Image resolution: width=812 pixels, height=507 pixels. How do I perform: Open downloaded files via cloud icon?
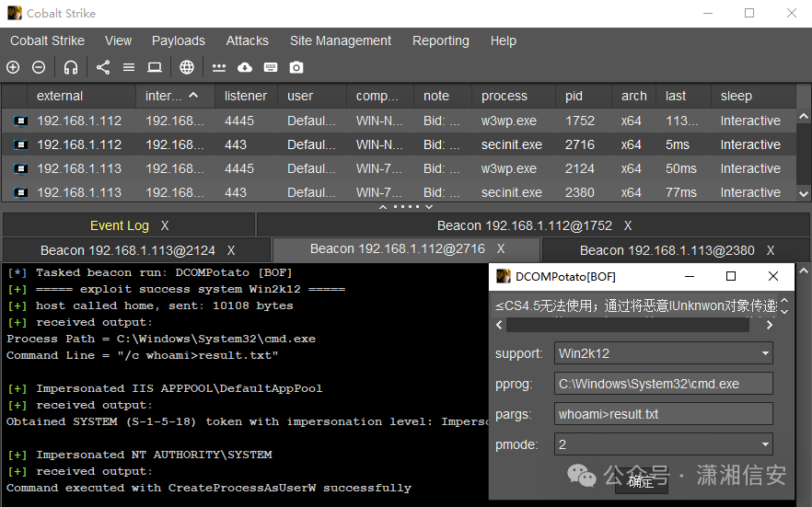point(245,67)
